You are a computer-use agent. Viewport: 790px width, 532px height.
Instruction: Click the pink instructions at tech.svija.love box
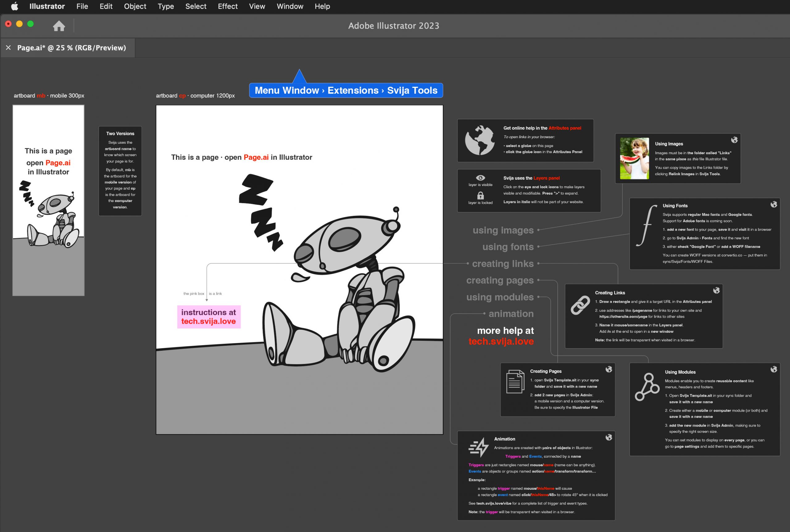click(x=208, y=316)
